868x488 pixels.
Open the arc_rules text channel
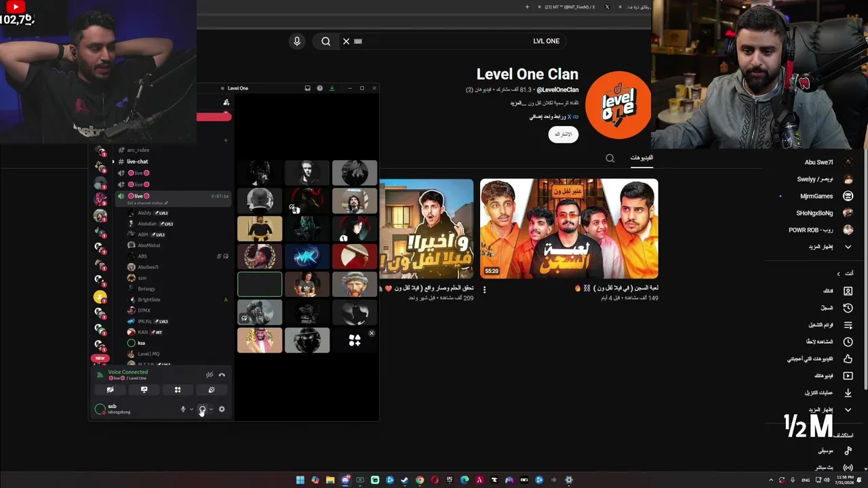[138, 150]
